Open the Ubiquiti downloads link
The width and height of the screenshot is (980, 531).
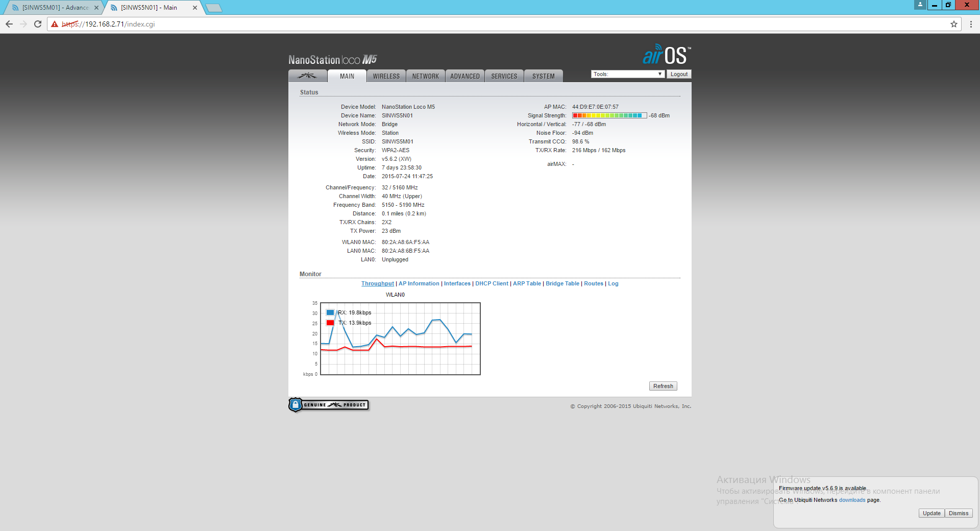(x=852, y=500)
